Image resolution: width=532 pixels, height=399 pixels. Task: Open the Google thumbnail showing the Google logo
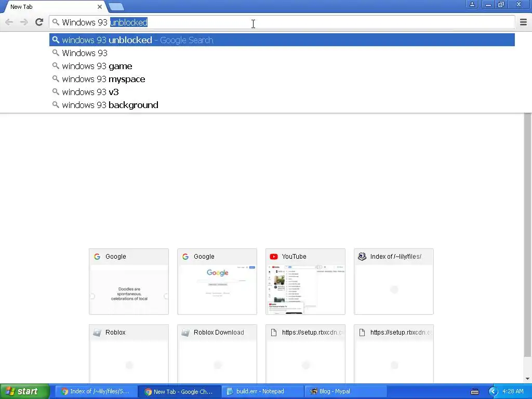217,282
